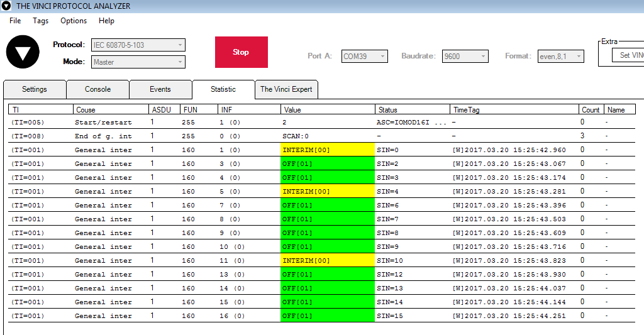The width and height of the screenshot is (644, 335).
Task: Open the Format even,8,1 dropdown
Action: tap(560, 56)
